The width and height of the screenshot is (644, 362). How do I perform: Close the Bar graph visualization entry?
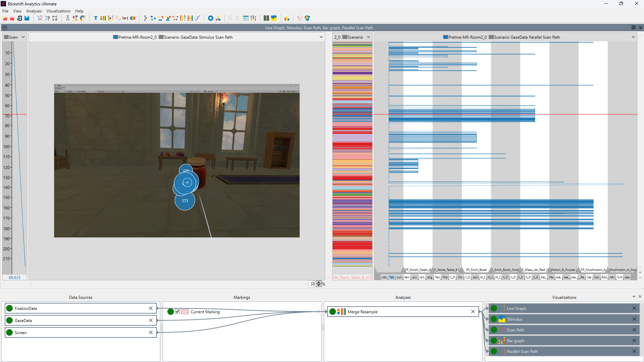[634, 340]
